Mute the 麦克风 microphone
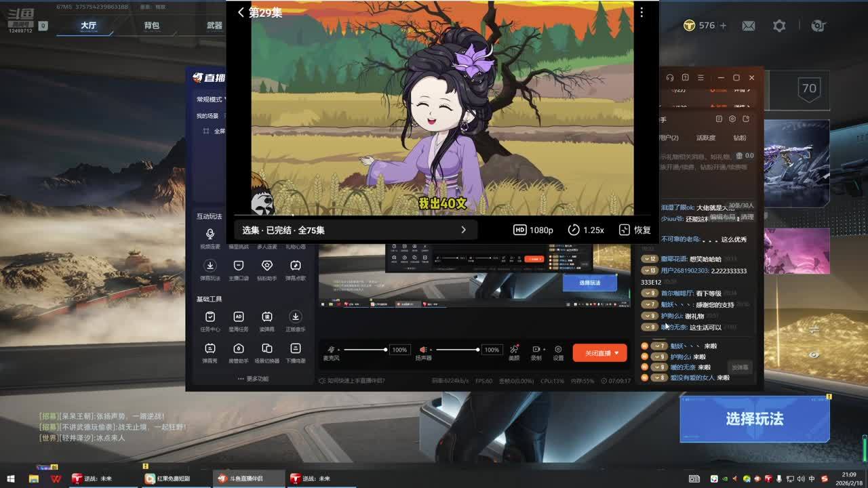This screenshot has height=488, width=868. tap(332, 350)
